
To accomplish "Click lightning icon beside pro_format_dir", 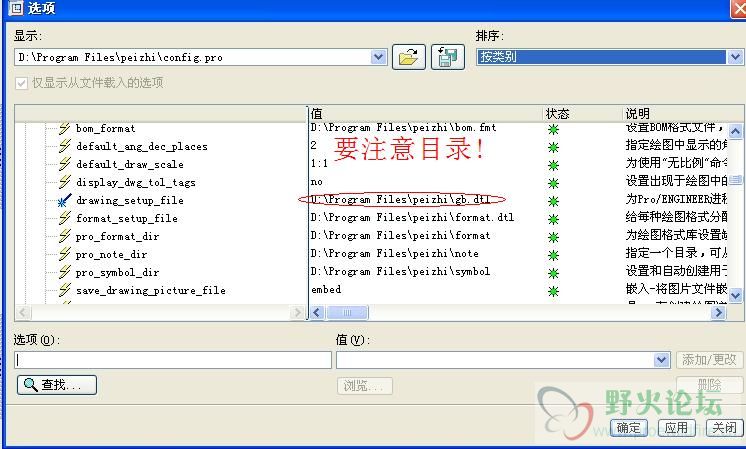I will (65, 236).
